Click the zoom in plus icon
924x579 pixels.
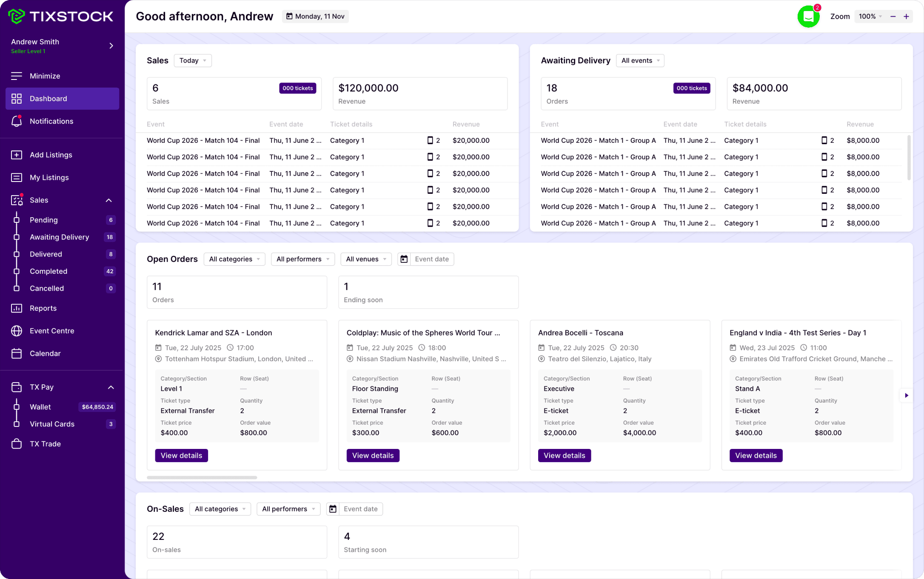pos(907,17)
